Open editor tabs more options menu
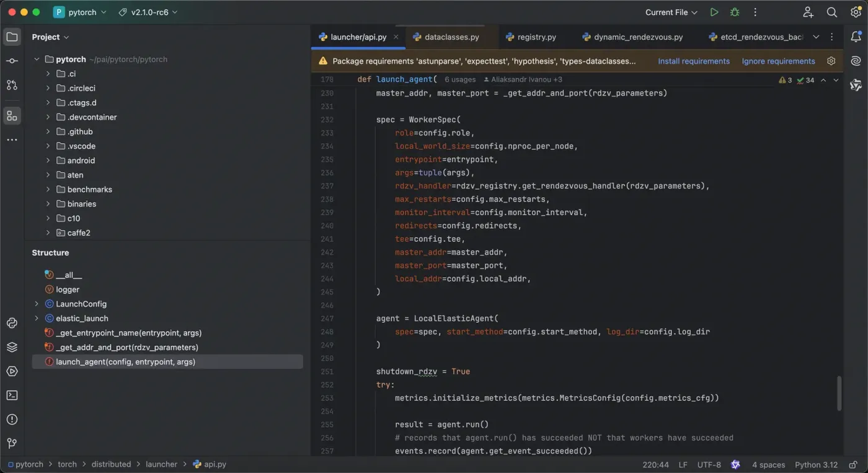868x473 pixels. 832,37
